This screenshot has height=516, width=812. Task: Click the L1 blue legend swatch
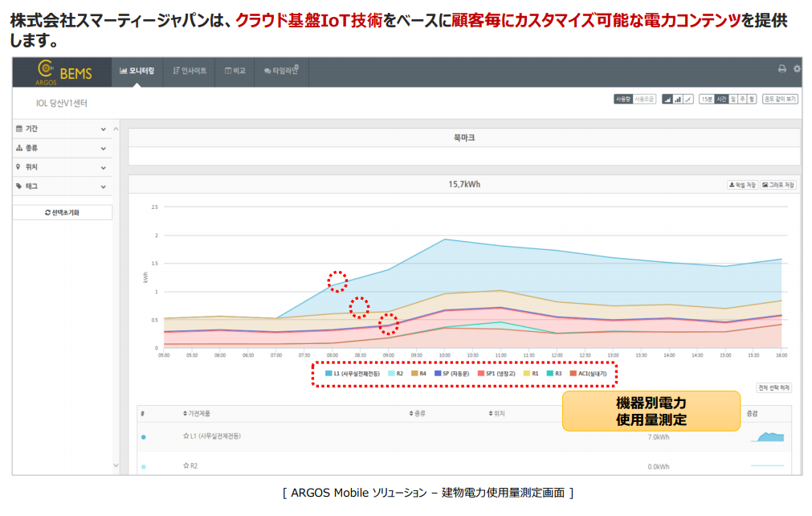[x=328, y=374]
